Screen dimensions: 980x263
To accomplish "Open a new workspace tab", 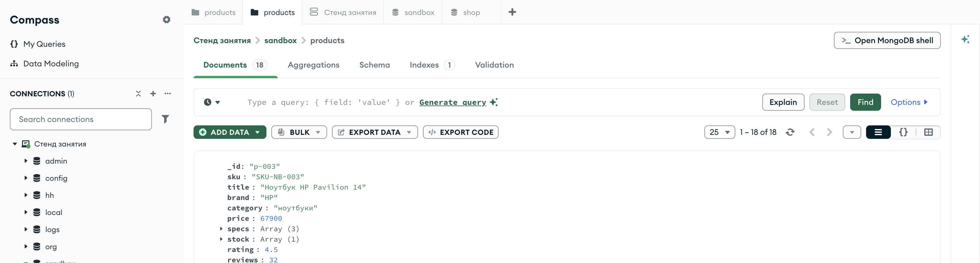I will [x=512, y=12].
